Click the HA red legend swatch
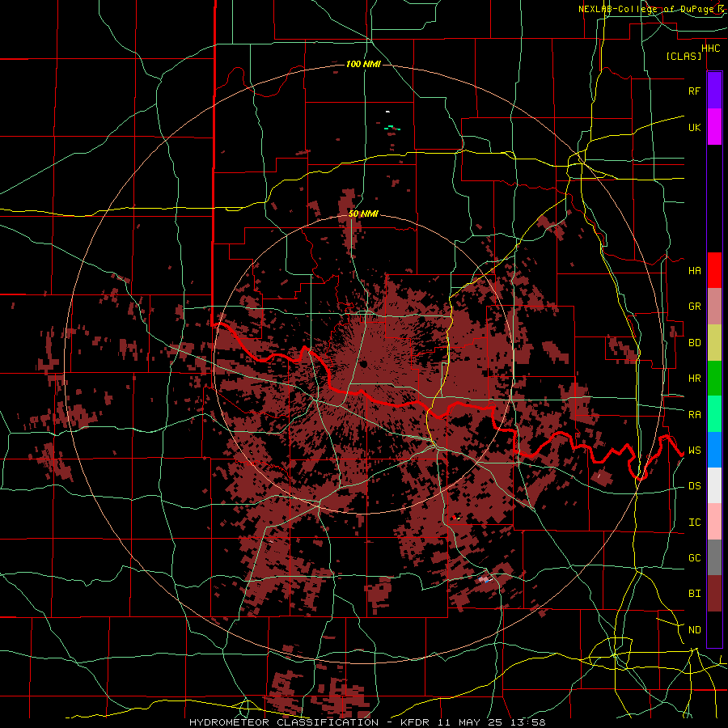The width and height of the screenshot is (728, 728). click(x=714, y=270)
